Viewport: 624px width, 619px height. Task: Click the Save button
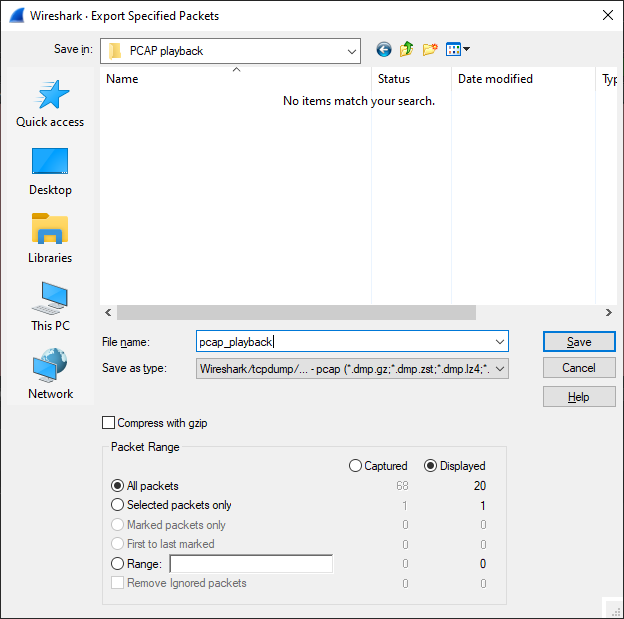pos(578,342)
